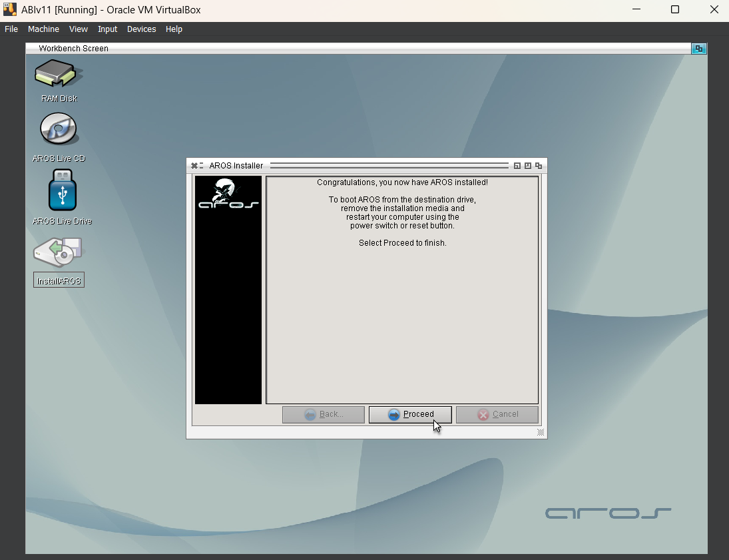Click the Workbench Screen depth gadget
This screenshot has height=560, width=729.
point(699,49)
